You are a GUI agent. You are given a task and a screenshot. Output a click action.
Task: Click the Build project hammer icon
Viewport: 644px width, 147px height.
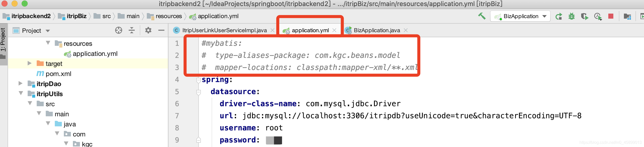point(482,16)
